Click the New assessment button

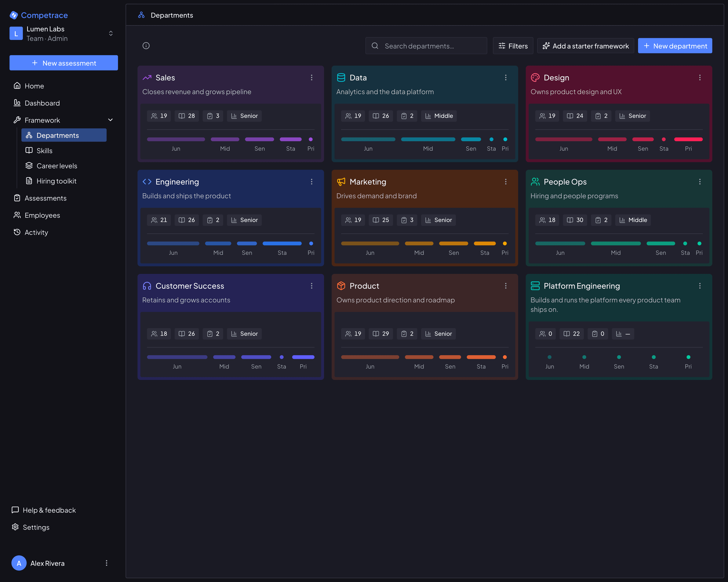(64, 63)
